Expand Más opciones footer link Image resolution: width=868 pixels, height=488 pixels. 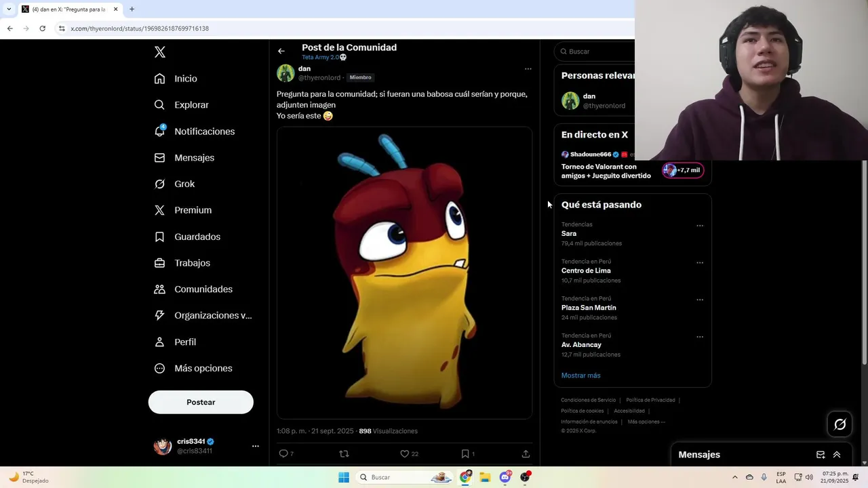coord(646,422)
